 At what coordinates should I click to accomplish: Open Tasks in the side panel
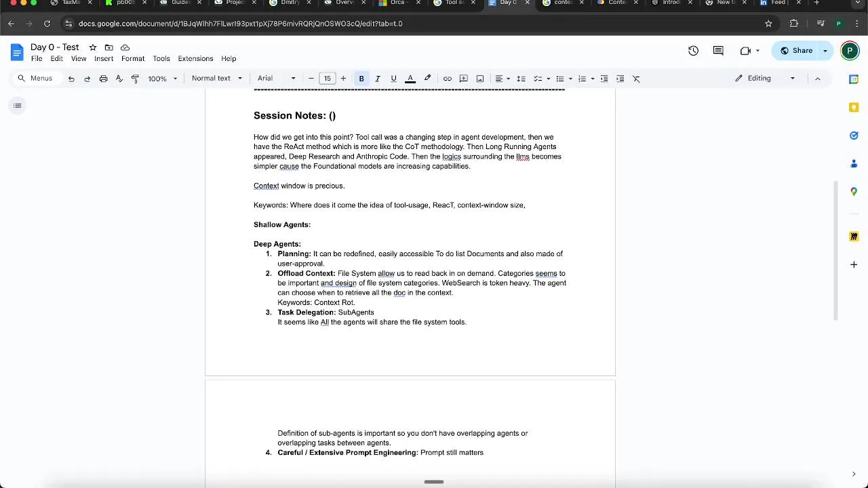(x=854, y=136)
